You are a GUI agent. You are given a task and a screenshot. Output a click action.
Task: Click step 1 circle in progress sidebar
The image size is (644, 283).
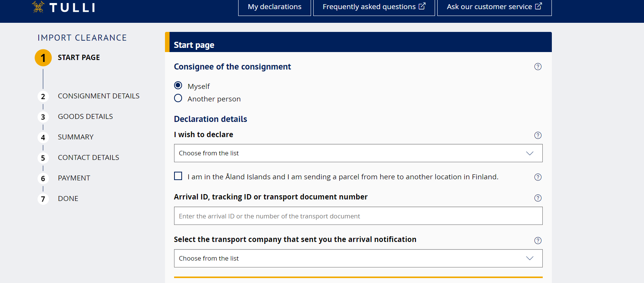coord(43,58)
